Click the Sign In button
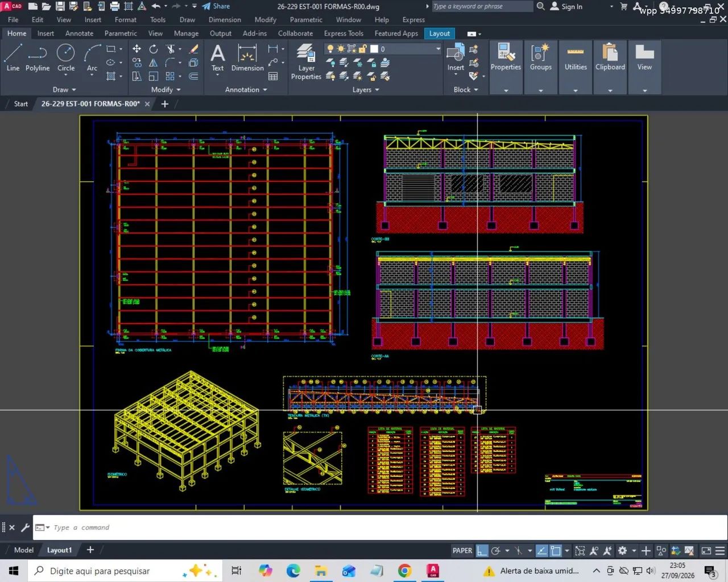Viewport: 728px width, 582px height. 566,6
